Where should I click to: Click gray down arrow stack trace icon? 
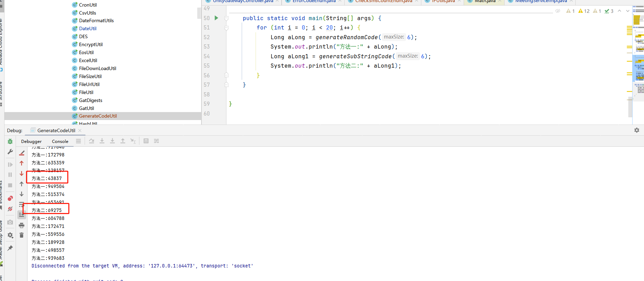[x=22, y=194]
